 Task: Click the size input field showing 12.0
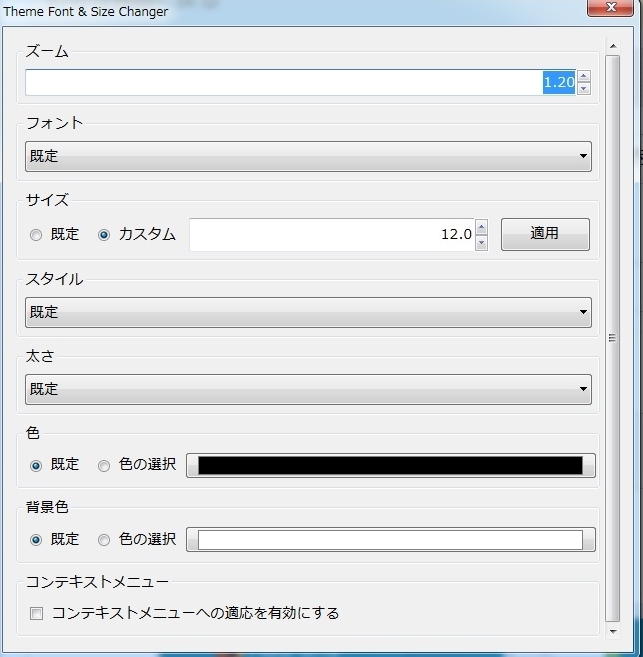point(332,235)
